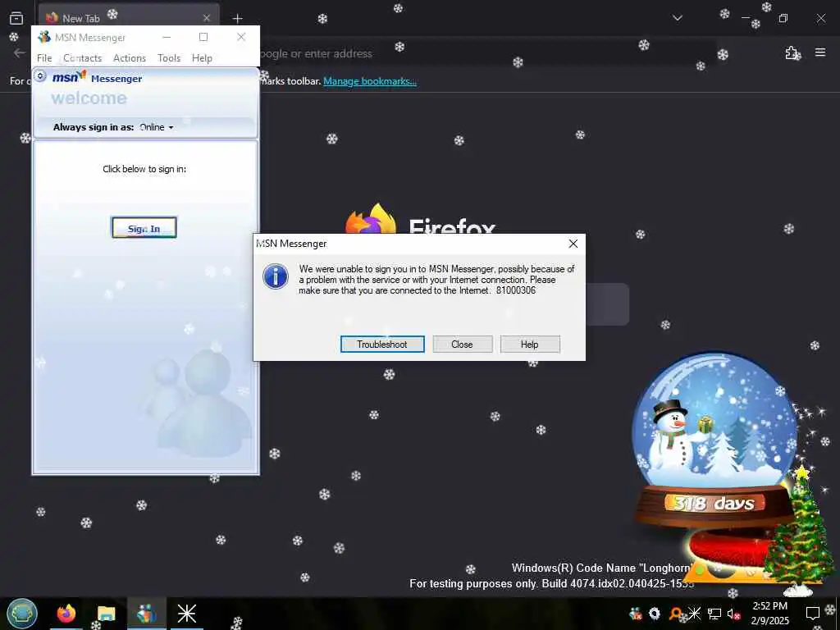Select the white snowflake app on taskbar
Screen dimensions: 840x630
point(186,614)
